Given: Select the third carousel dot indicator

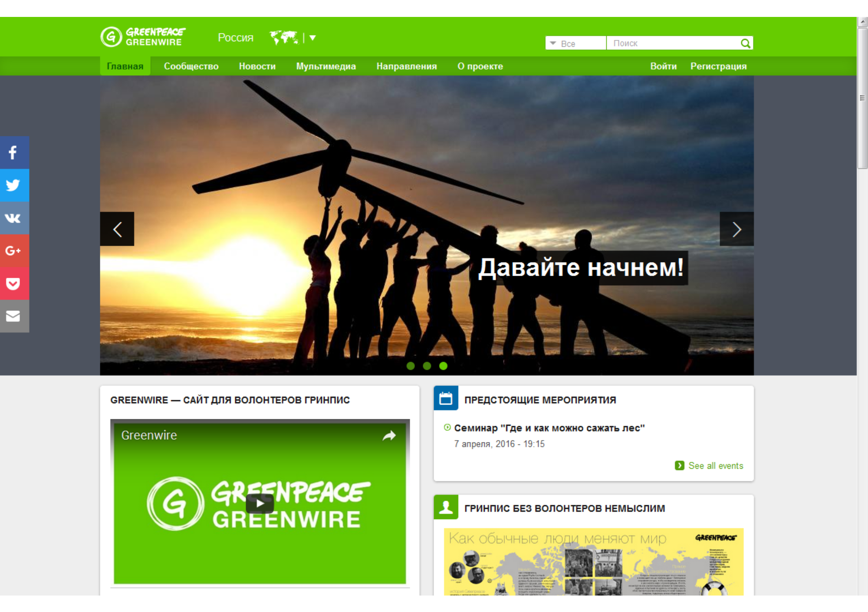Looking at the screenshot, I should tap(443, 366).
